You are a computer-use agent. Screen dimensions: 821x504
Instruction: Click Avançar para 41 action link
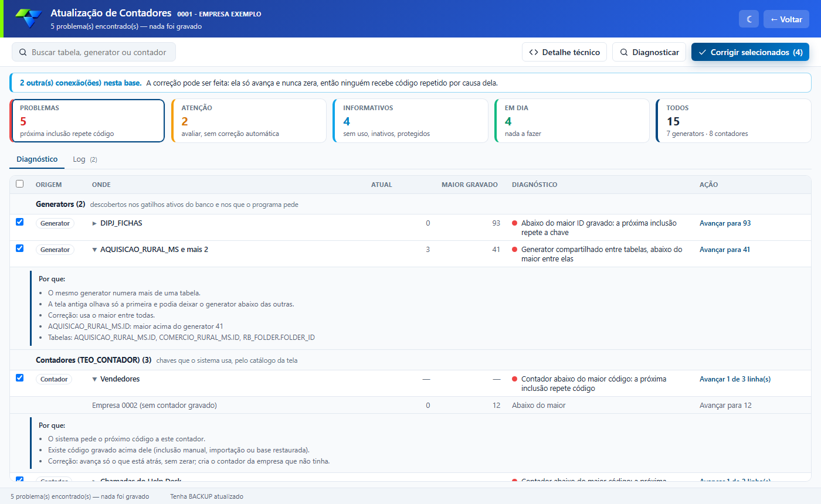725,250
